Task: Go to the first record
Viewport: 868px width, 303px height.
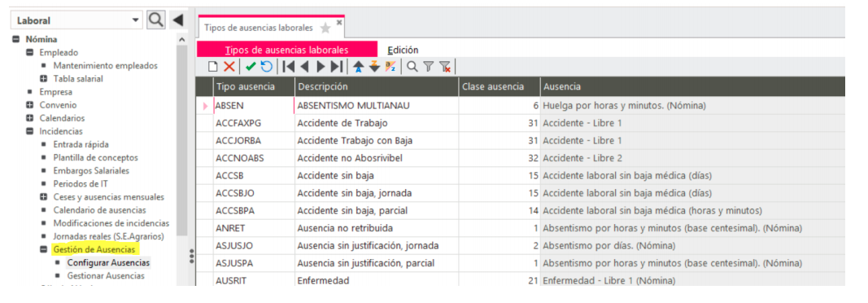Action: [288, 67]
